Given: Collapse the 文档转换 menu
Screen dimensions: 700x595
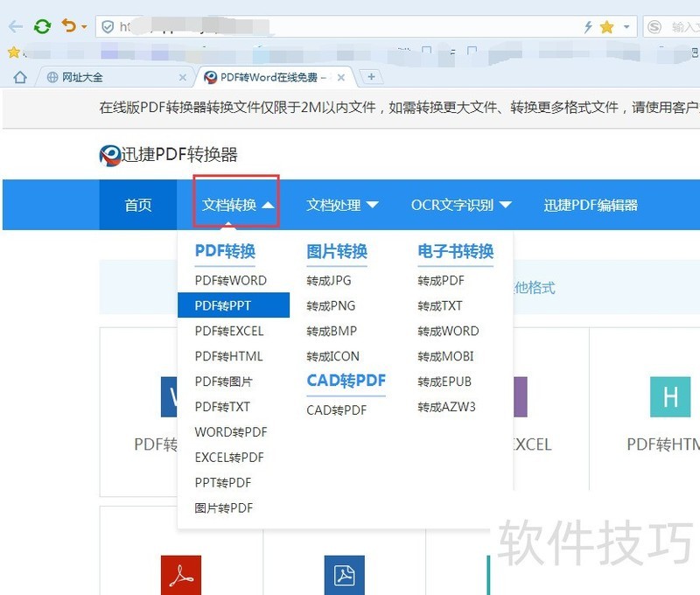Looking at the screenshot, I should 236,206.
